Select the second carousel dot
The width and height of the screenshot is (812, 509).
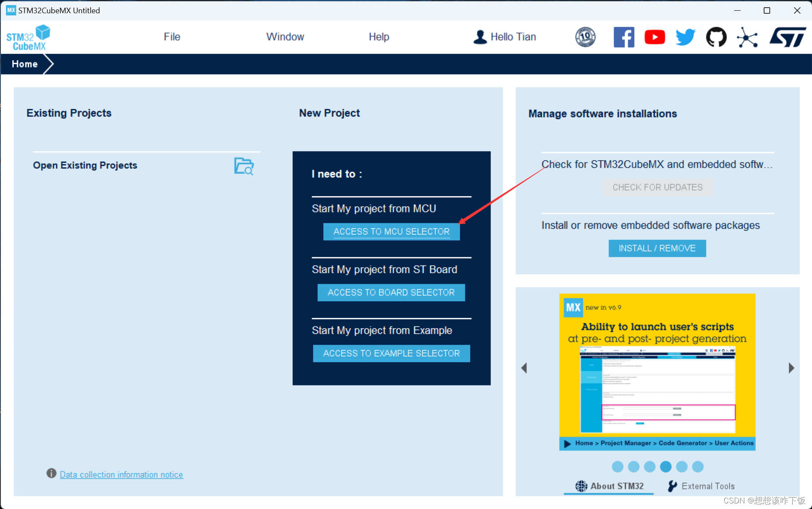[x=634, y=467]
